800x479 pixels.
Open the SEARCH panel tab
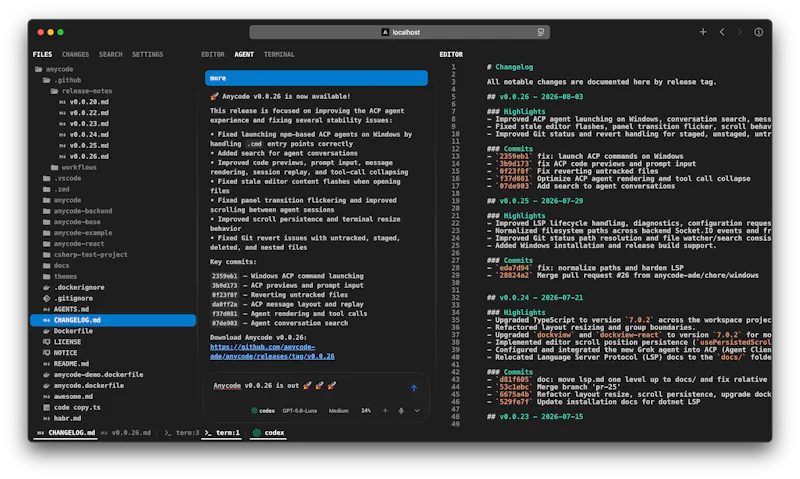coord(111,55)
